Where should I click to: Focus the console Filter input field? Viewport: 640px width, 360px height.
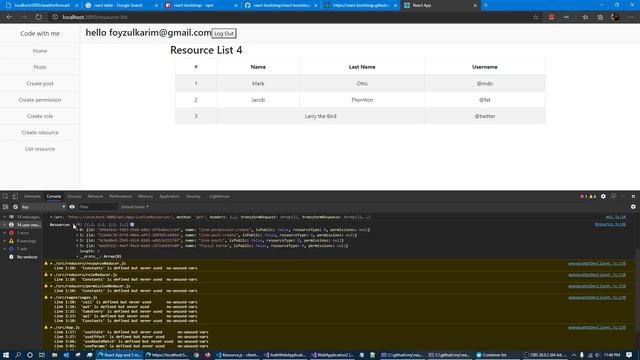tap(98, 207)
